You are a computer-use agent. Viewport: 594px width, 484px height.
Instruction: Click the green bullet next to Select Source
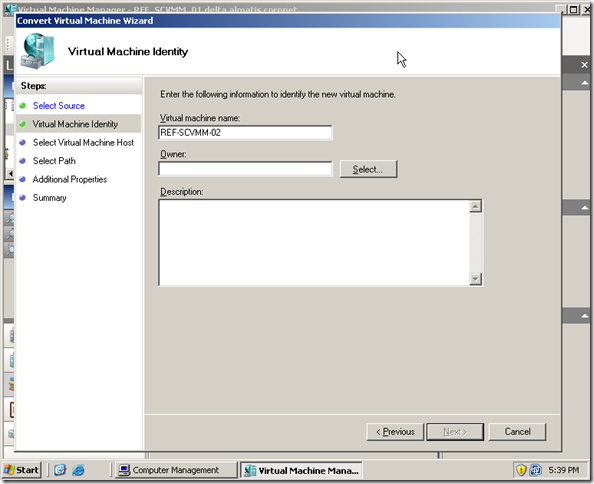pyautogui.click(x=23, y=106)
